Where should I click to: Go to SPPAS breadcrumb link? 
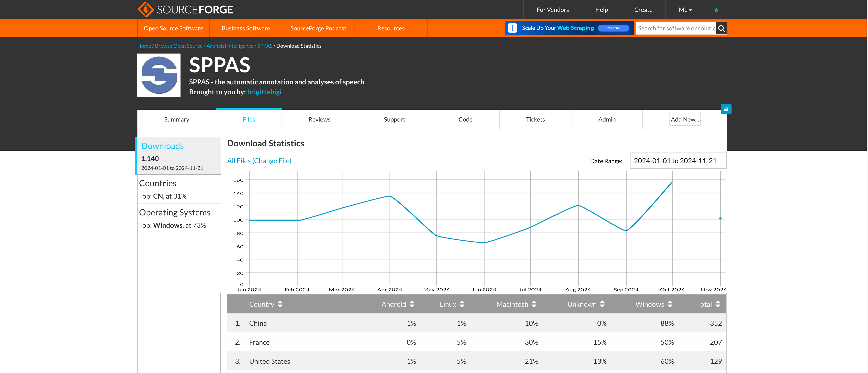(x=265, y=46)
